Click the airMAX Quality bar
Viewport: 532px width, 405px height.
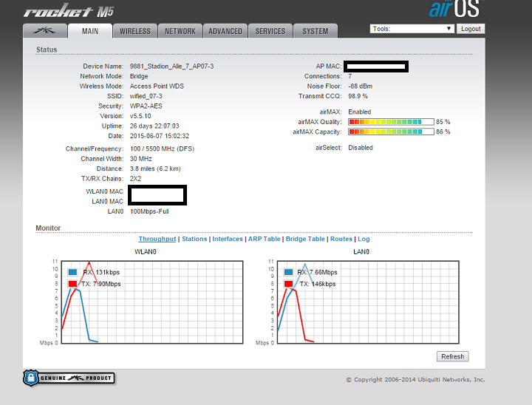tap(391, 122)
